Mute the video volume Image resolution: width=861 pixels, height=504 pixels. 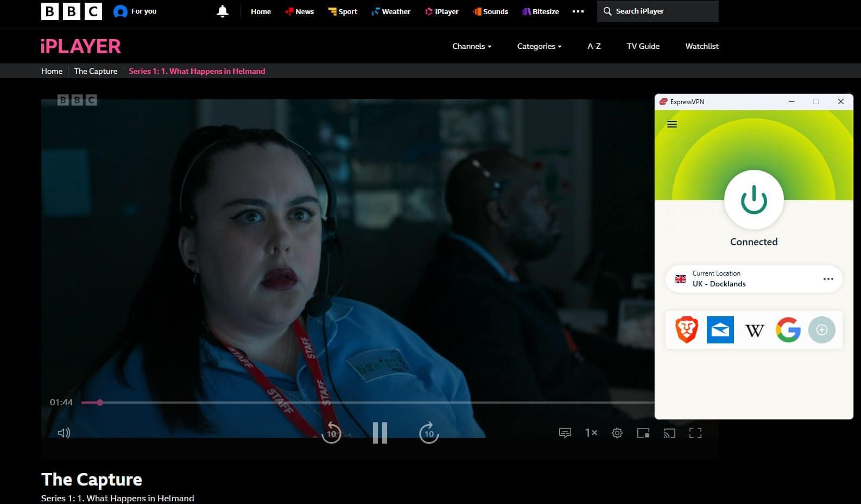(64, 433)
